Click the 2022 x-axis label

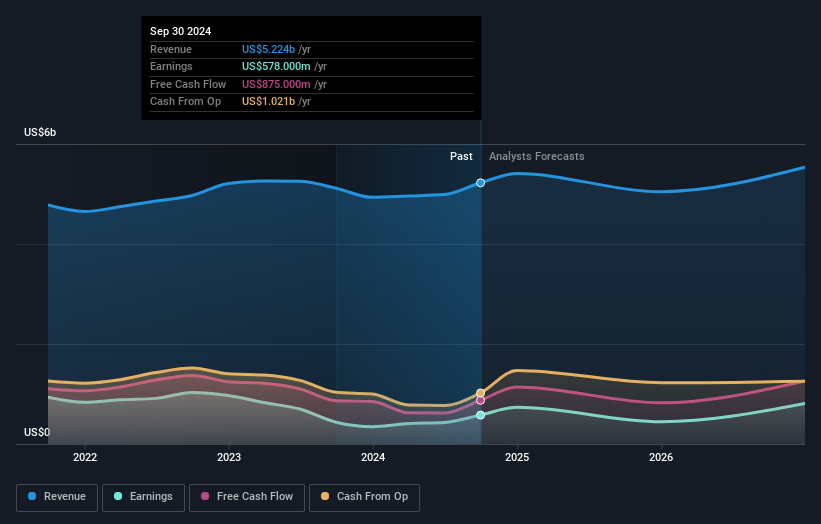tap(85, 457)
